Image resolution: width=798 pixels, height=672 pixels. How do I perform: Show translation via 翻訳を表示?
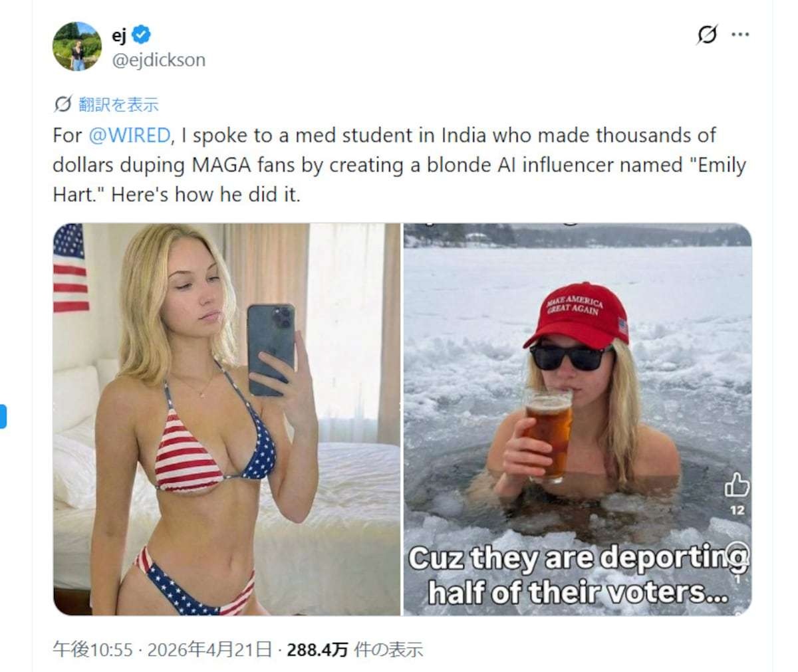(118, 104)
